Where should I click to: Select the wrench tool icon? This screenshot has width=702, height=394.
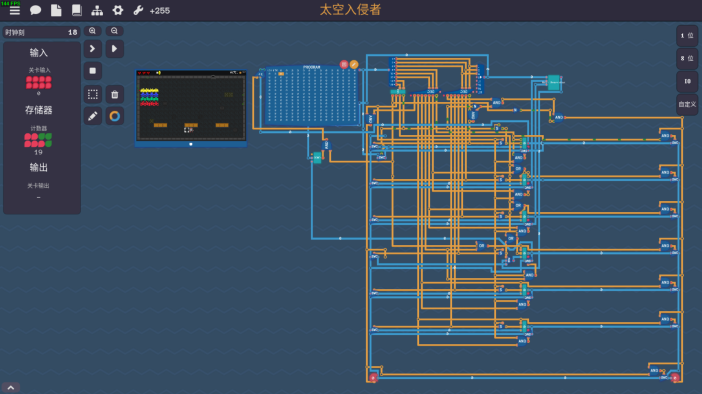tap(138, 10)
